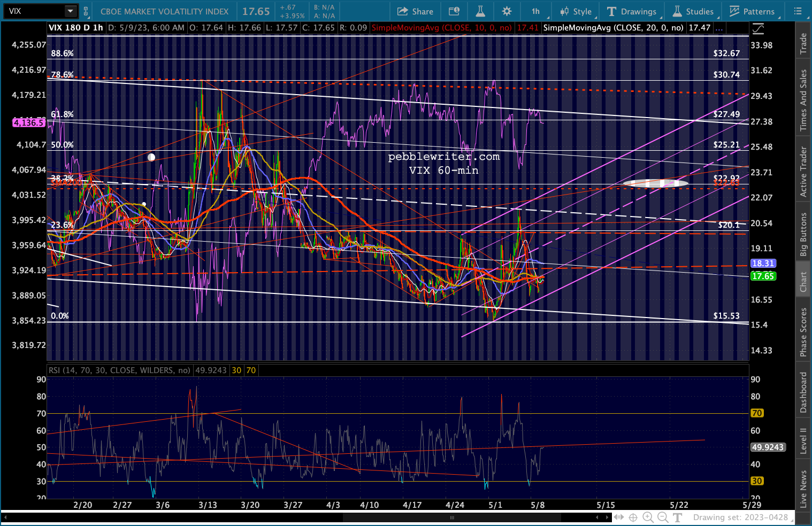Select the text drawing tool icon
The width and height of the screenshot is (812, 526).
678,517
